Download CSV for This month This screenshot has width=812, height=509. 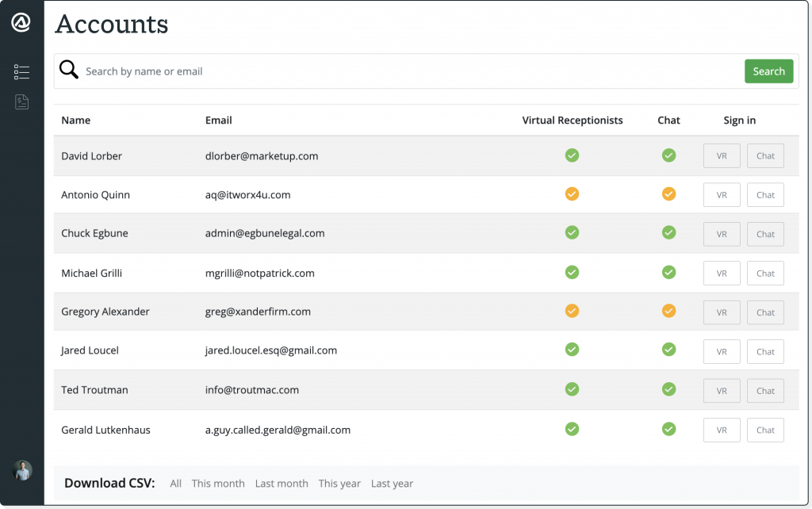(x=218, y=484)
